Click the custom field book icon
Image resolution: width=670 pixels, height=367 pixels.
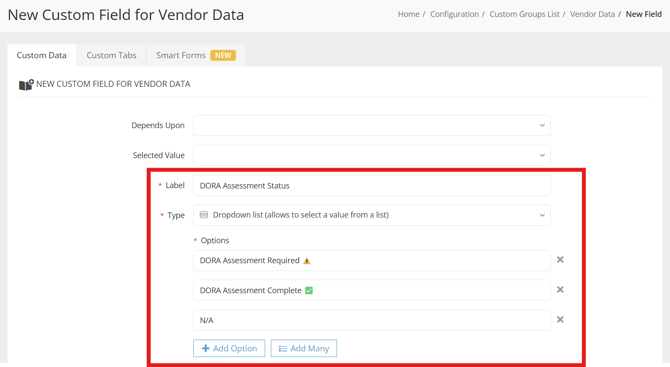tap(26, 85)
